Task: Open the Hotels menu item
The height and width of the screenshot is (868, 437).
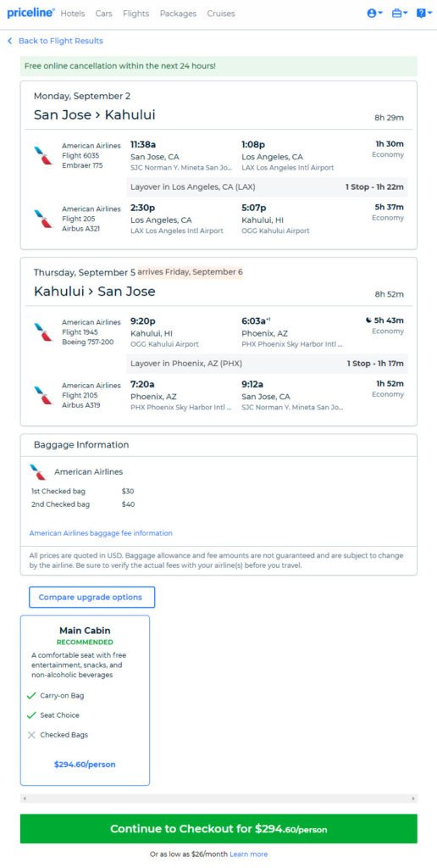Action: coord(73,14)
